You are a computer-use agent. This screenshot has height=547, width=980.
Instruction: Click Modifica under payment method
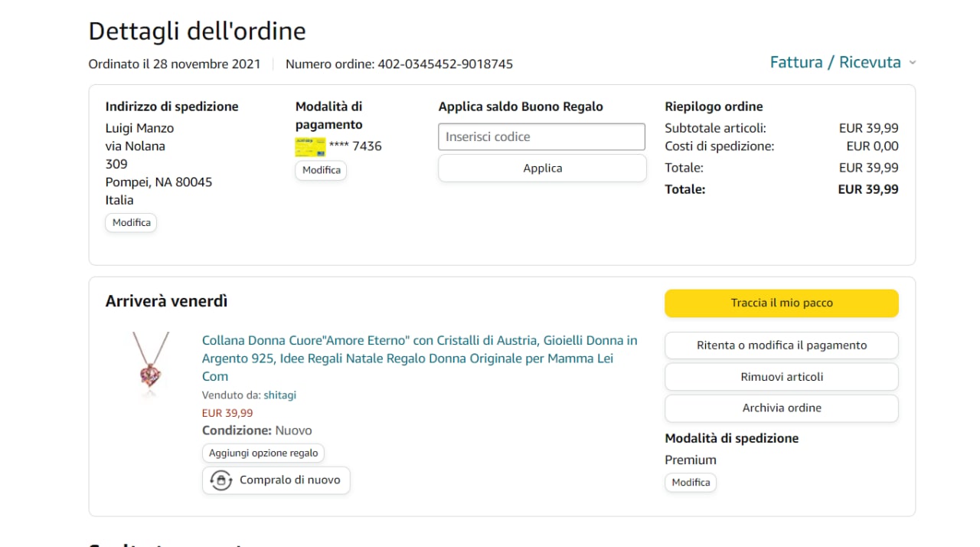click(x=321, y=170)
